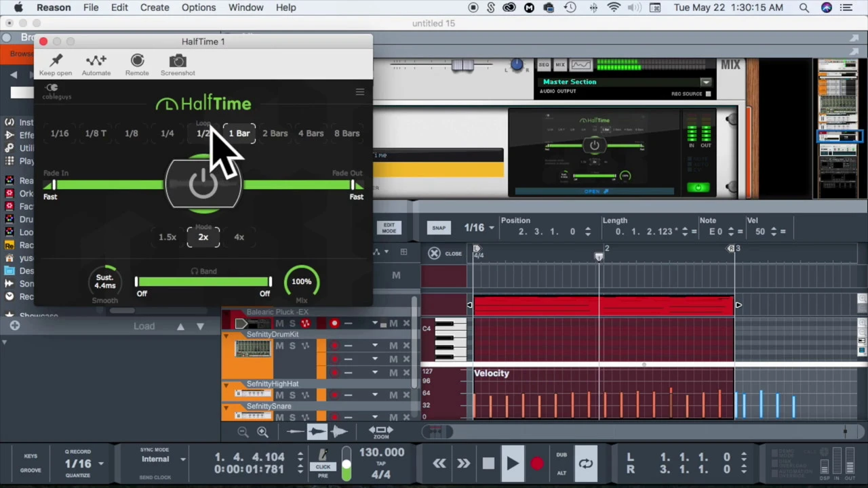Open the Window menu

pos(245,7)
